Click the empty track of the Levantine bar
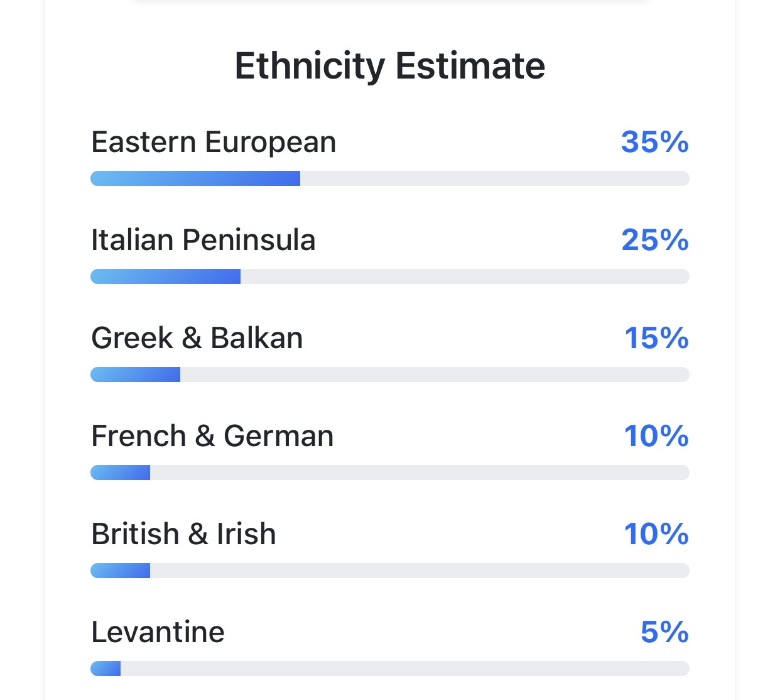Image resolution: width=775 pixels, height=700 pixels. click(x=405, y=669)
